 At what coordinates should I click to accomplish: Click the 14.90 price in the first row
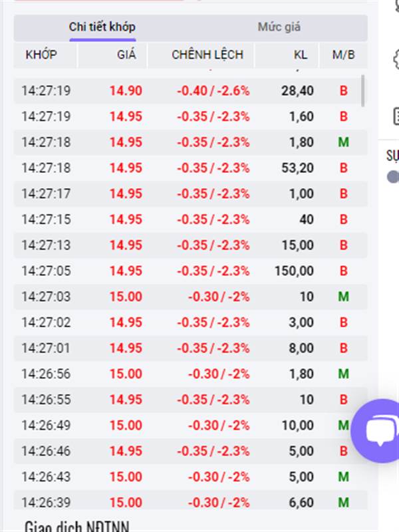(126, 90)
